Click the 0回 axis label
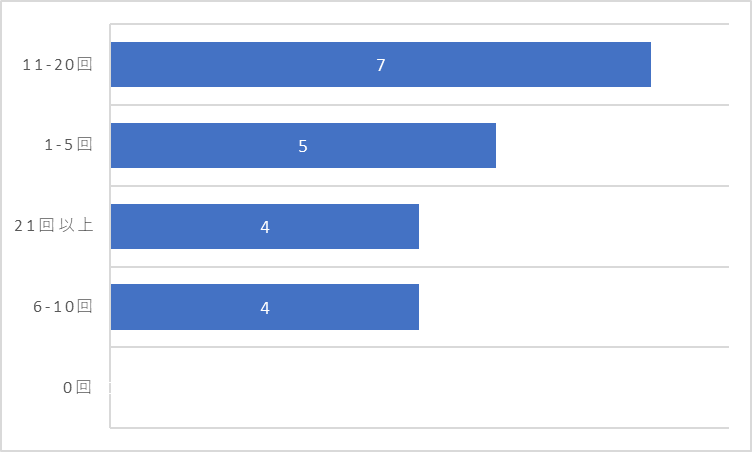Viewport: 752px width, 452px height. 77,387
